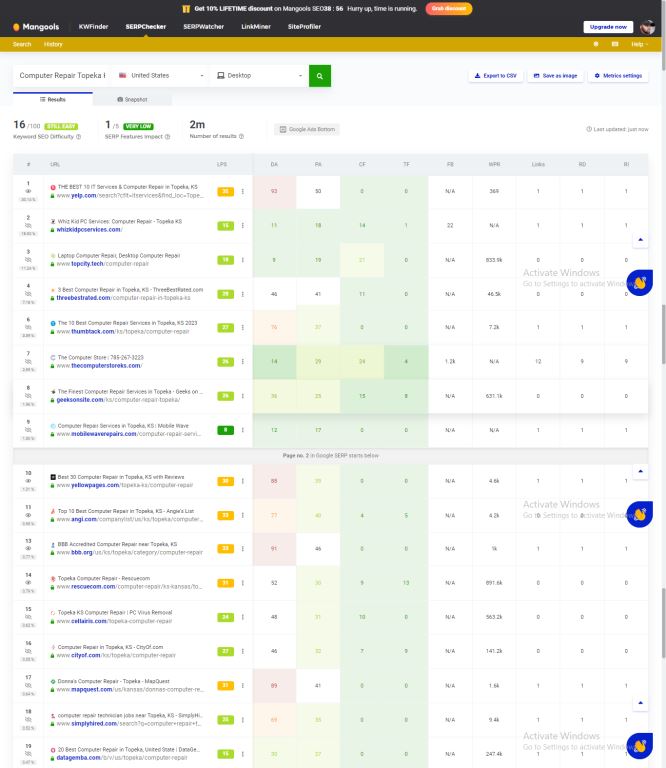
Task: Click the Google Ads Bottom feature badge
Action: coord(307,129)
